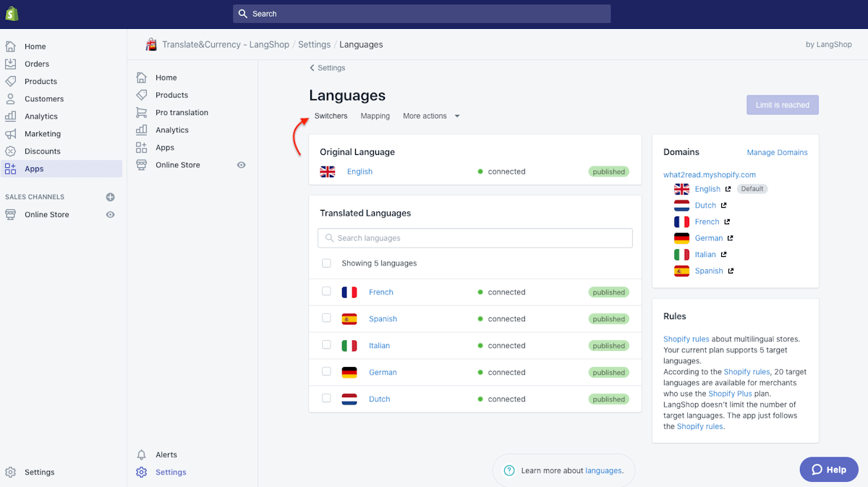Image resolution: width=868 pixels, height=487 pixels.
Task: Click LangShop Settings gear icon
Action: tap(141, 472)
